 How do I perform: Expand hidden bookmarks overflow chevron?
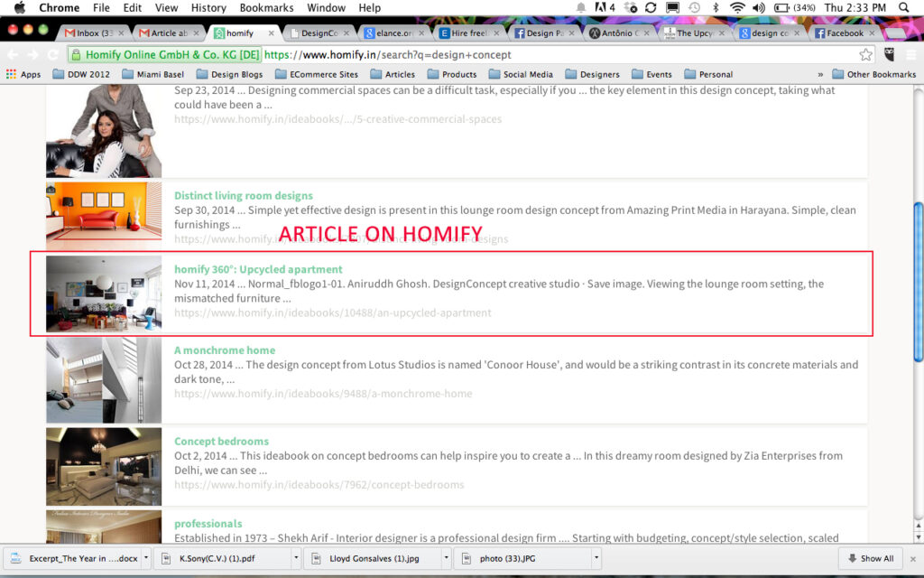point(820,75)
